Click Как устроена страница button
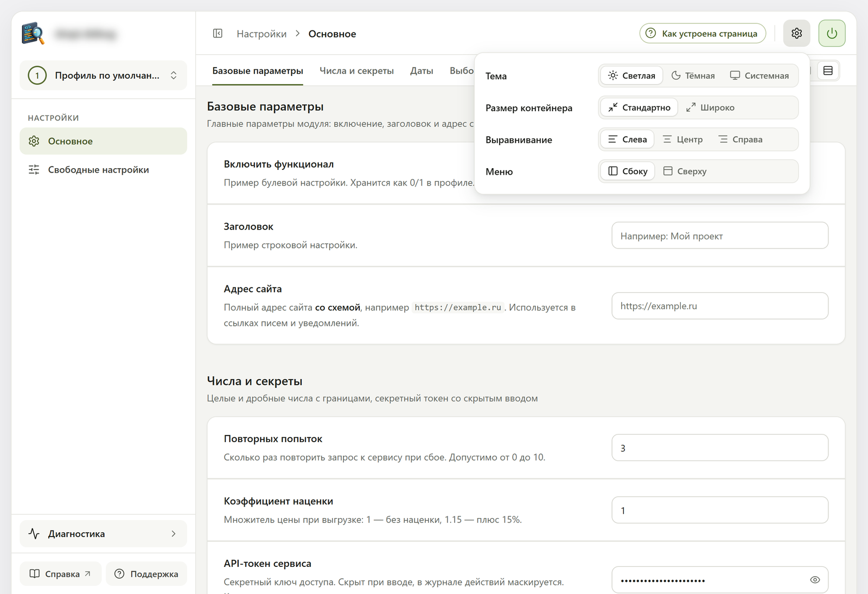Viewport: 868px width, 594px height. (703, 34)
